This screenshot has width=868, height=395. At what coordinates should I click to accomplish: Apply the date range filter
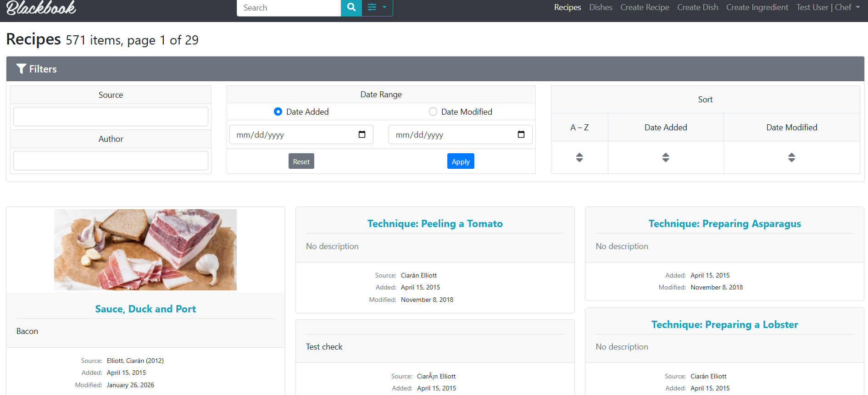click(461, 161)
